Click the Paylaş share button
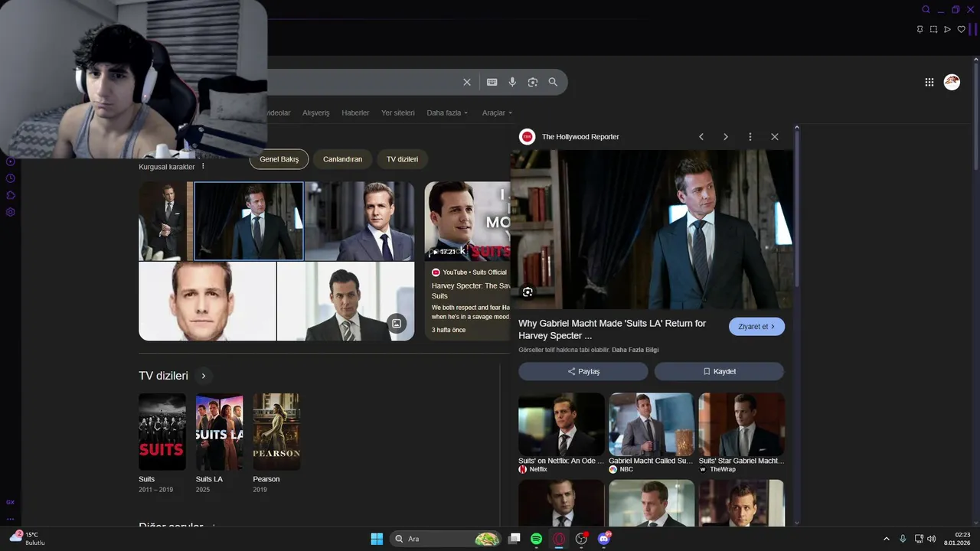 click(x=583, y=371)
